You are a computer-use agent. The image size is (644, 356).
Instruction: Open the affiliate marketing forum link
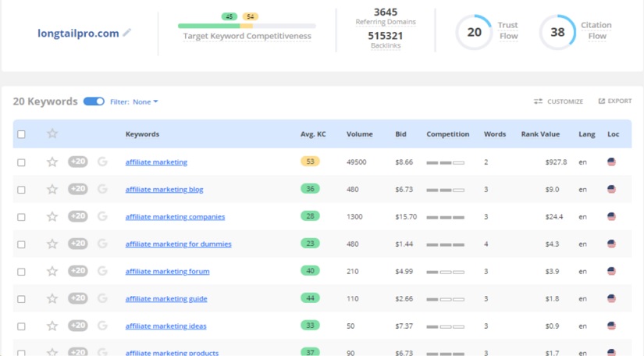point(167,272)
